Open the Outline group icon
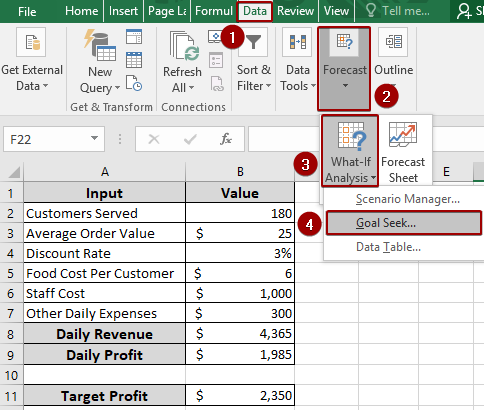Image resolution: width=484 pixels, height=410 pixels. point(393,42)
